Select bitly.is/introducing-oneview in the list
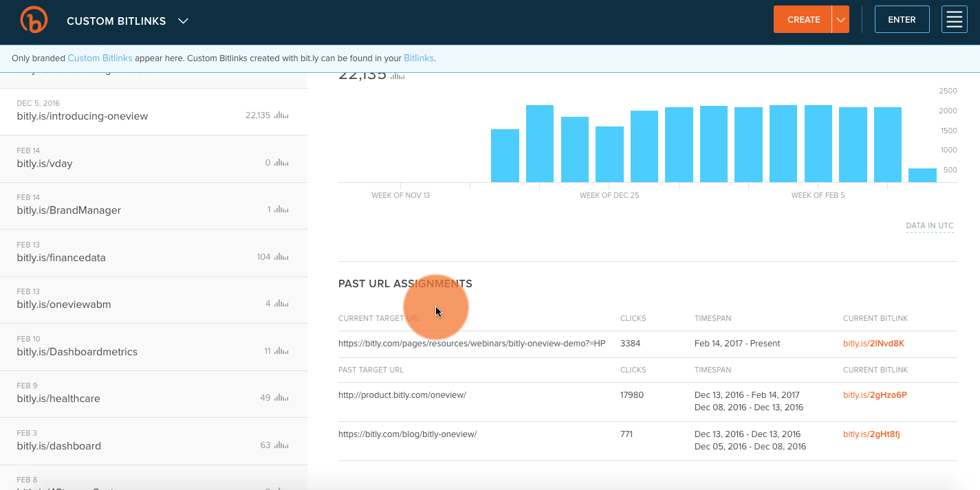This screenshot has height=490, width=980. tap(153, 111)
